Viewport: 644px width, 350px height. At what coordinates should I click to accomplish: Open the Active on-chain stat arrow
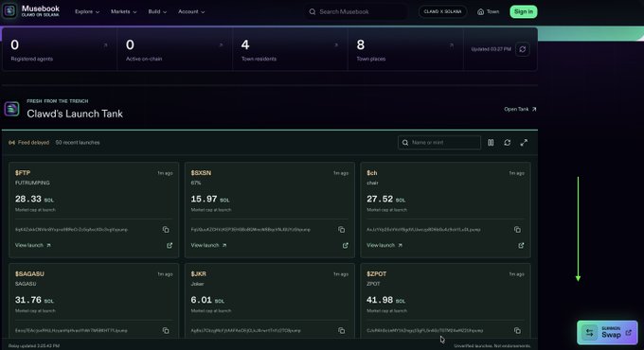[221, 44]
